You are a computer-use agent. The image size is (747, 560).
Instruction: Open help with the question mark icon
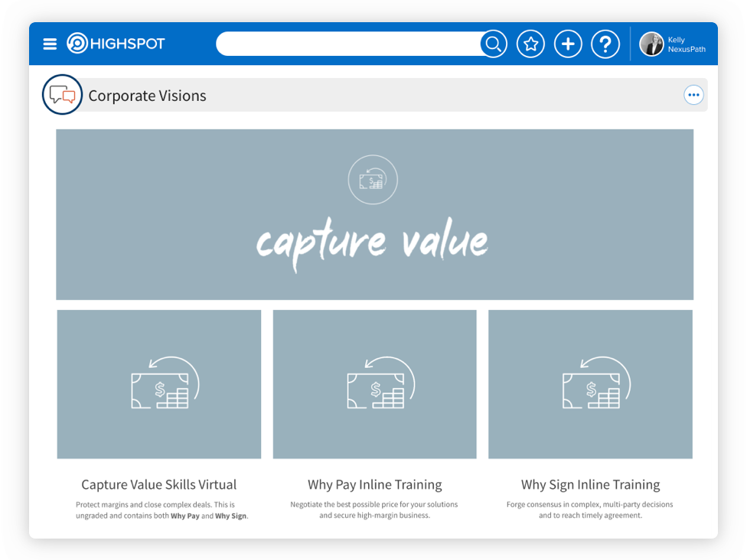click(605, 44)
